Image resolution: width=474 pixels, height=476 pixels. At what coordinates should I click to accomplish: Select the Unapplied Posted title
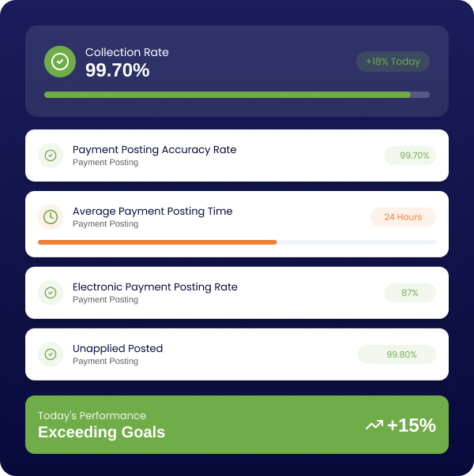(x=118, y=348)
